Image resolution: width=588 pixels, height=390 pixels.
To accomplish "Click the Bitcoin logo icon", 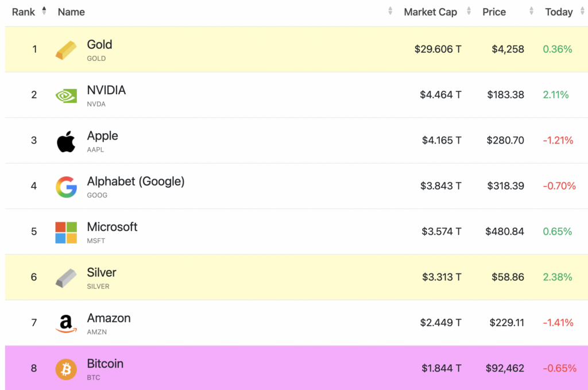I will coord(66,369).
